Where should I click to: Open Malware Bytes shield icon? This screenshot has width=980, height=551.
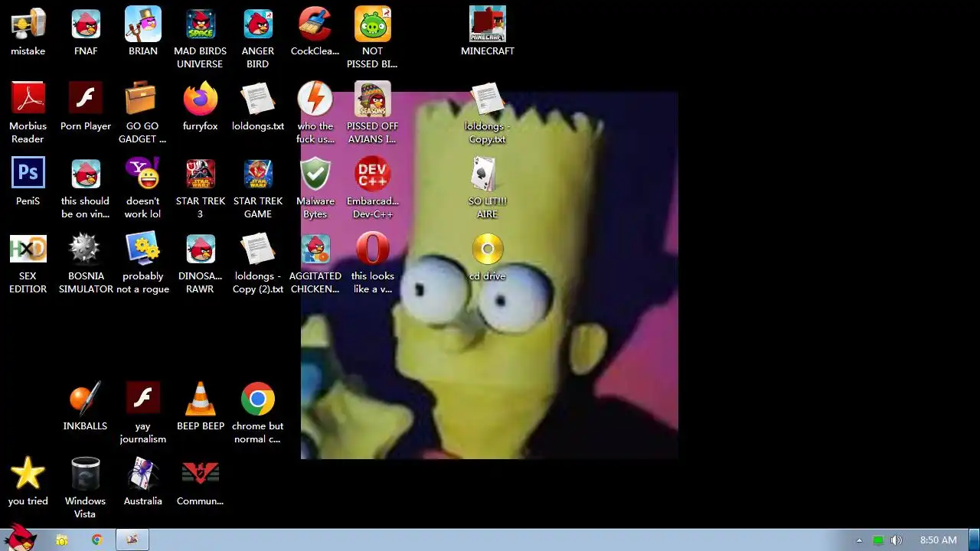point(315,188)
